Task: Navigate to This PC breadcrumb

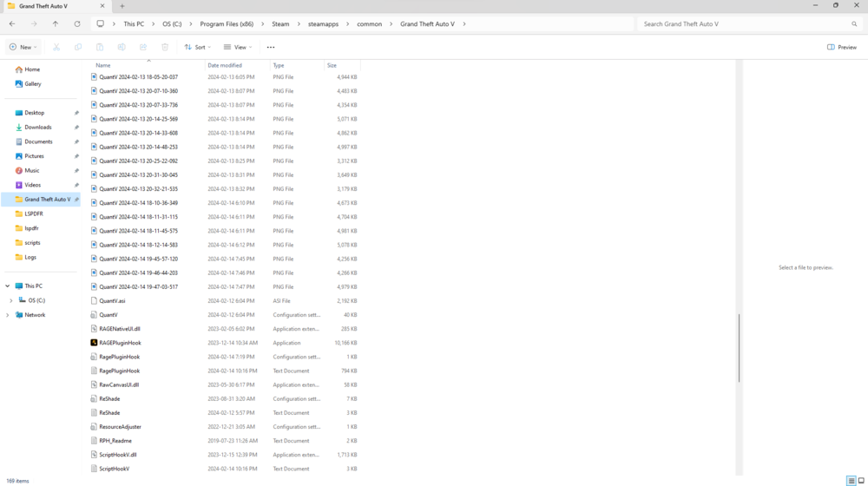Action: click(x=134, y=23)
